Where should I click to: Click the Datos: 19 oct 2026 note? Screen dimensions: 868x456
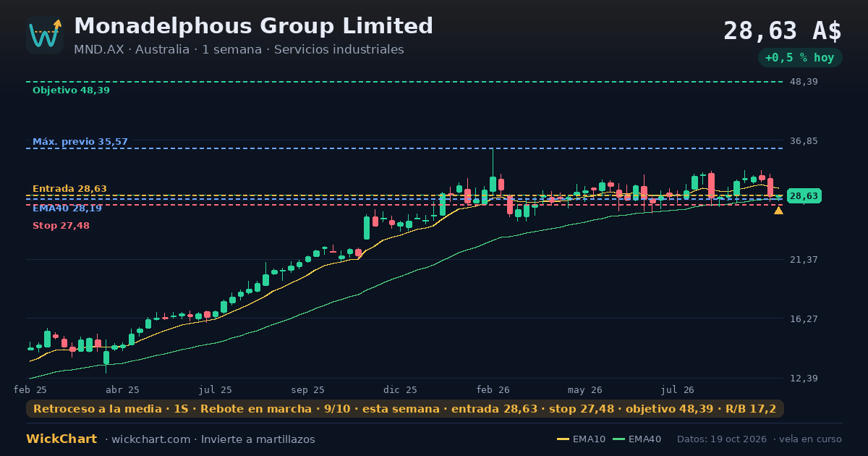click(723, 439)
